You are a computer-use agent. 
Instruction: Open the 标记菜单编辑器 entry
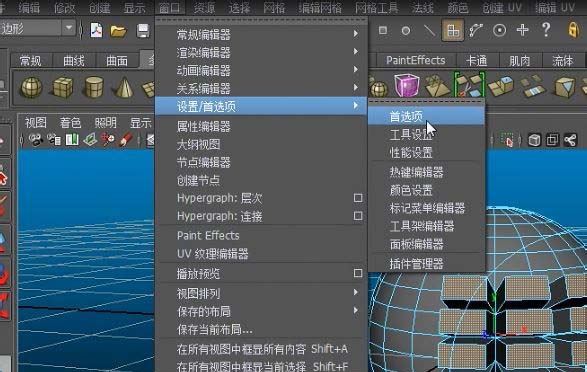tap(426, 208)
